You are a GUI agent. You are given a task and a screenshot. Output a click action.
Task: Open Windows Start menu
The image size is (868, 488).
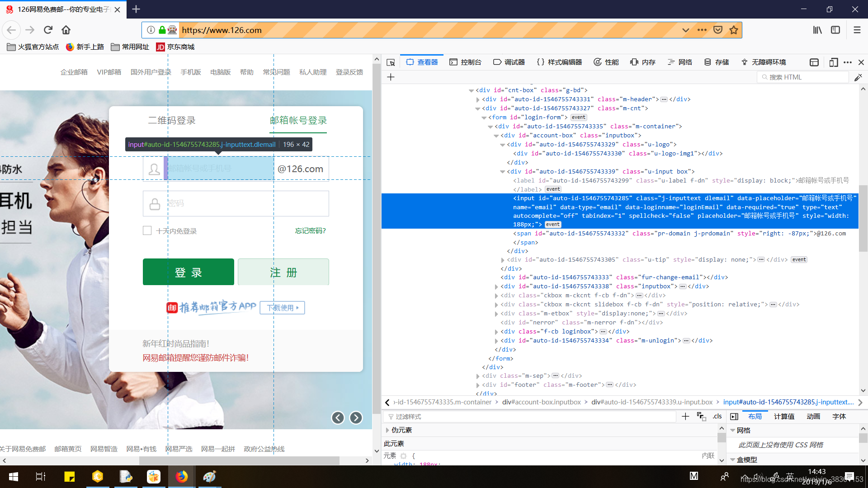pos(14,477)
